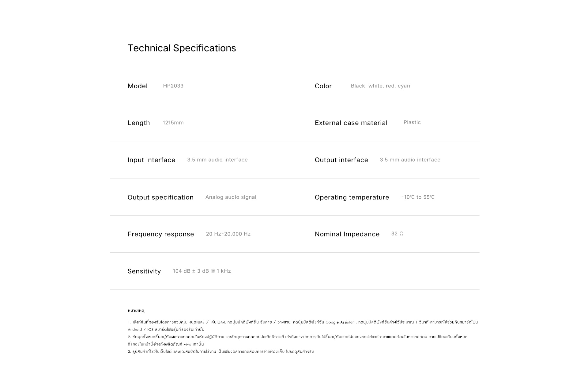The width and height of the screenshot is (588, 383).
Task: Click the Output specification label
Action: coord(160,197)
